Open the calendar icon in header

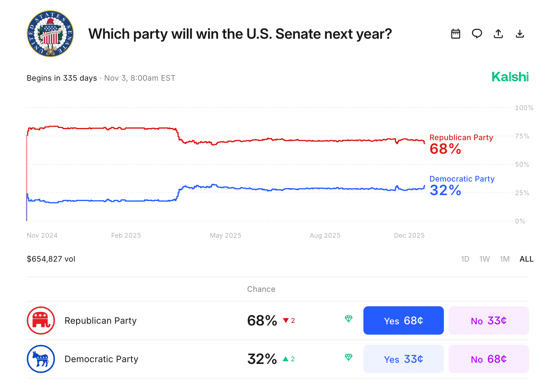coord(455,34)
